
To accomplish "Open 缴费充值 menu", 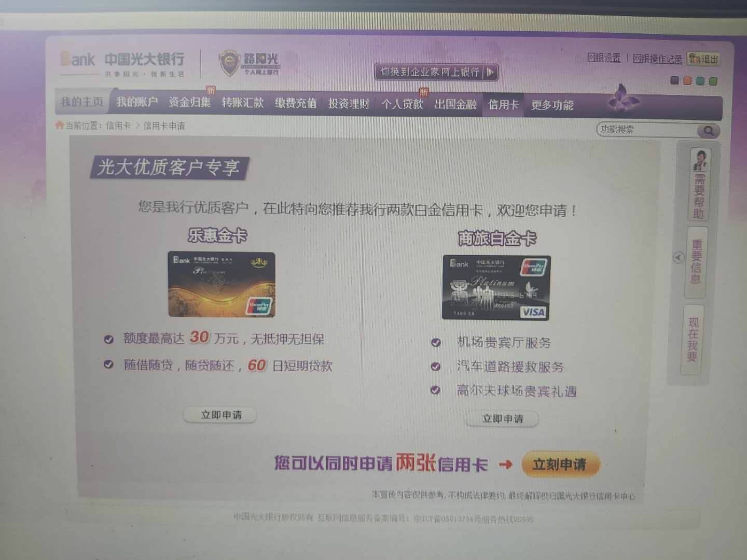I will (x=296, y=103).
